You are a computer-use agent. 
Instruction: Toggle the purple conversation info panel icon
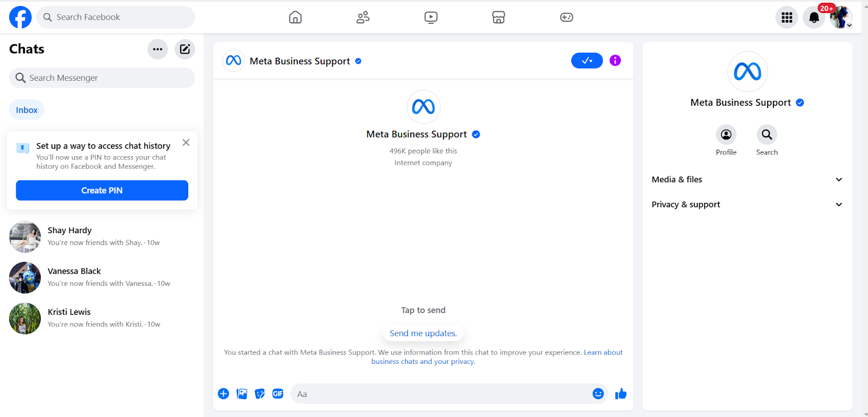[x=615, y=61]
